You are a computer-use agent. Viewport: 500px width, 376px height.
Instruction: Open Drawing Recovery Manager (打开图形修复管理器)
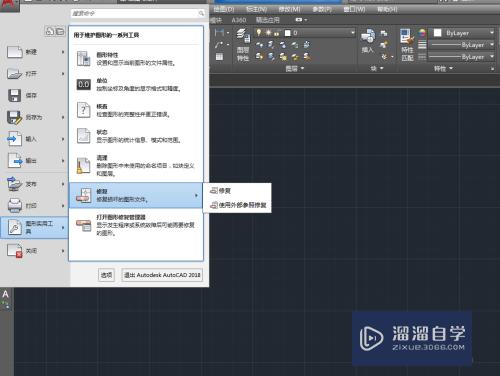pyautogui.click(x=136, y=225)
